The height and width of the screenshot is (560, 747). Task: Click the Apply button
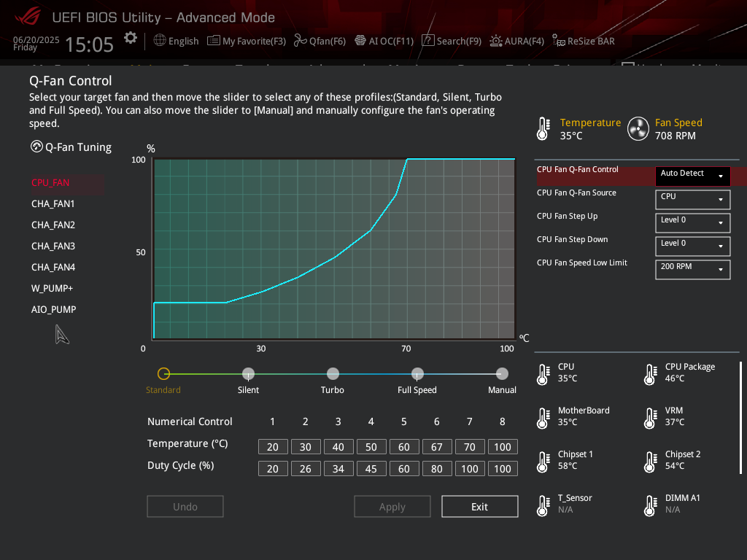pyautogui.click(x=392, y=507)
